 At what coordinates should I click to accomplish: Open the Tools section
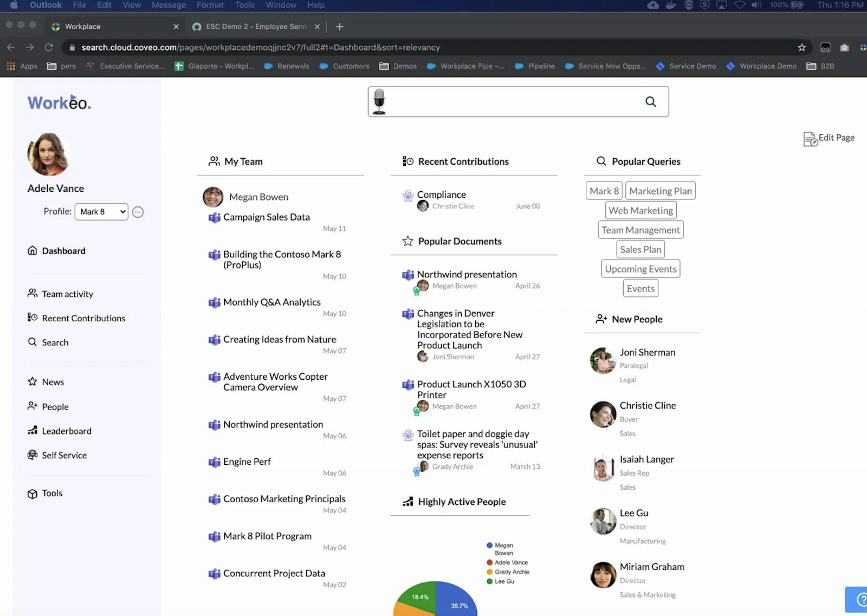[51, 493]
